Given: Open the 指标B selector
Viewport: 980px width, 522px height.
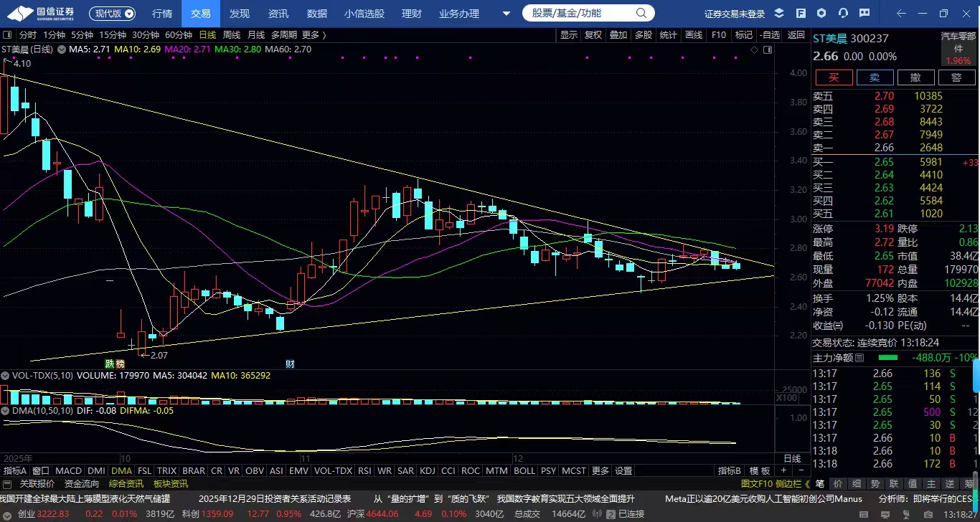Looking at the screenshot, I should click(730, 471).
